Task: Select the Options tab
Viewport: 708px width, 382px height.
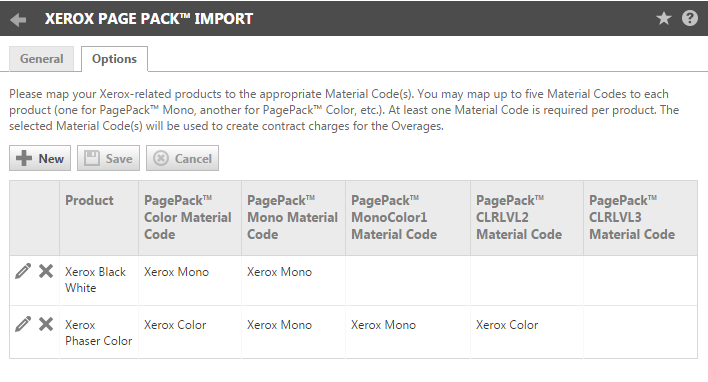Action: coord(114,59)
